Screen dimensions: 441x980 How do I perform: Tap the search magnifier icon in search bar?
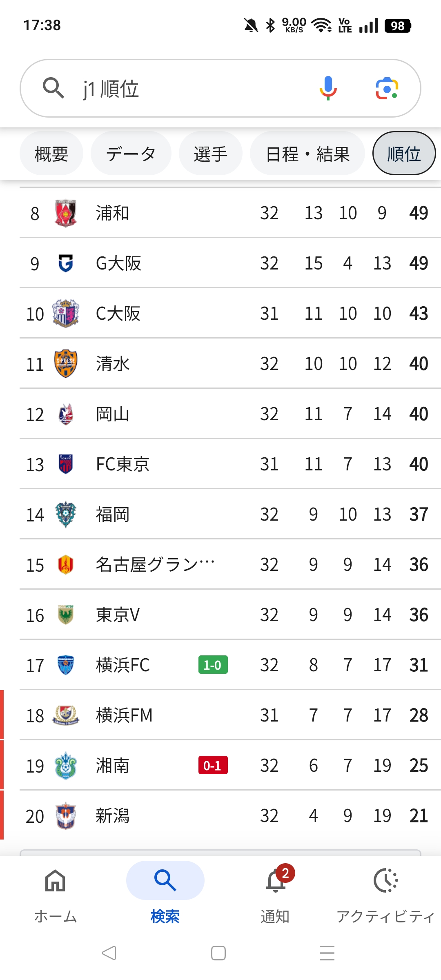[x=53, y=88]
